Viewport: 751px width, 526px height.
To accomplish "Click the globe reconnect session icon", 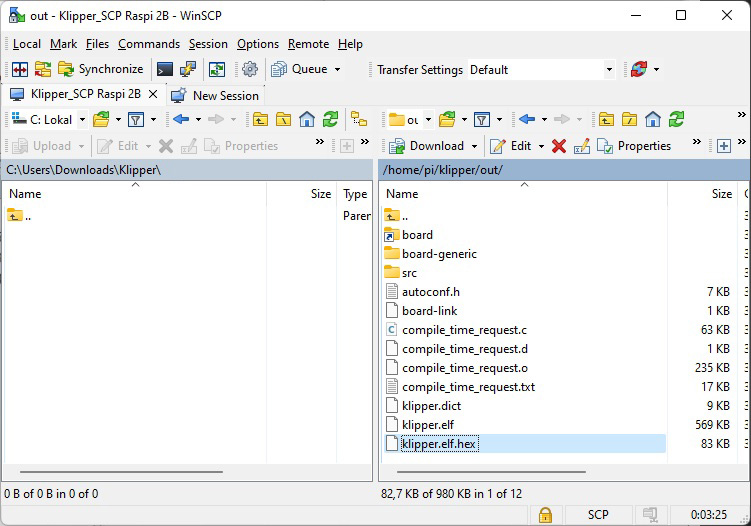I will 638,69.
